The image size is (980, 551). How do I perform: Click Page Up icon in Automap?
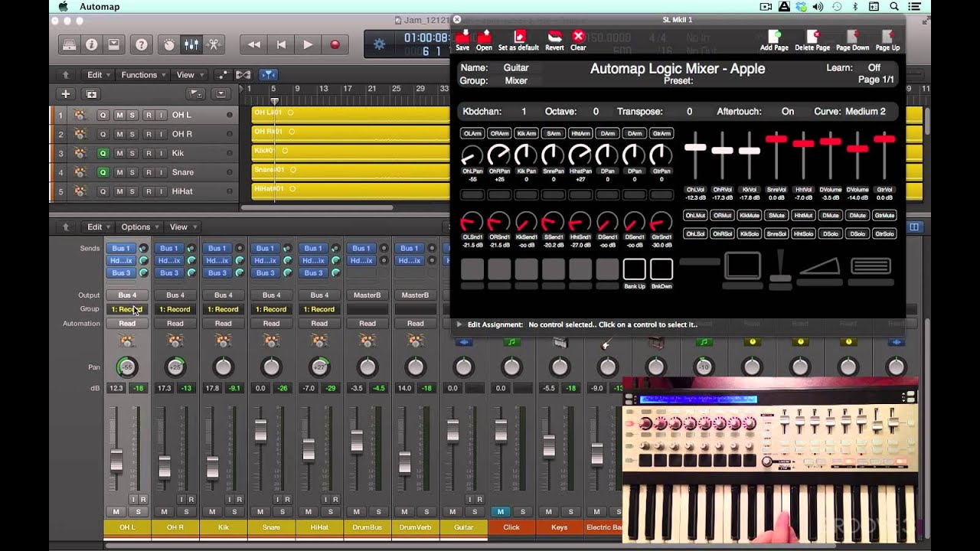point(887,40)
